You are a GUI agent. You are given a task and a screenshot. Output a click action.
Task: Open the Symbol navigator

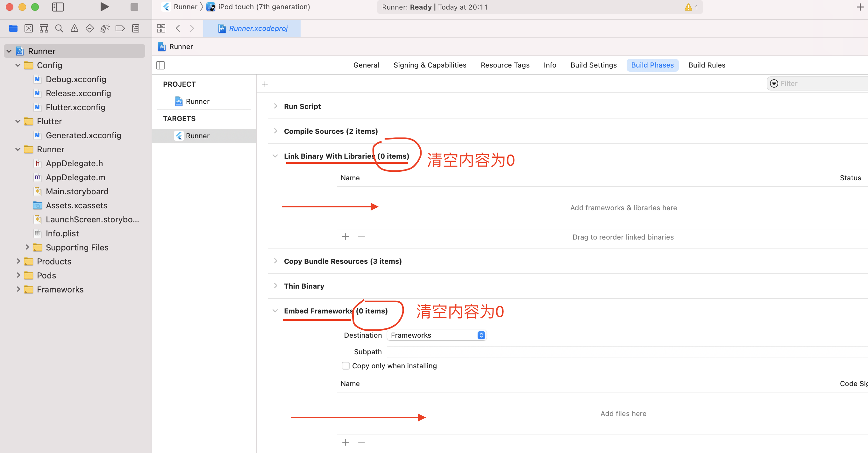[44, 29]
